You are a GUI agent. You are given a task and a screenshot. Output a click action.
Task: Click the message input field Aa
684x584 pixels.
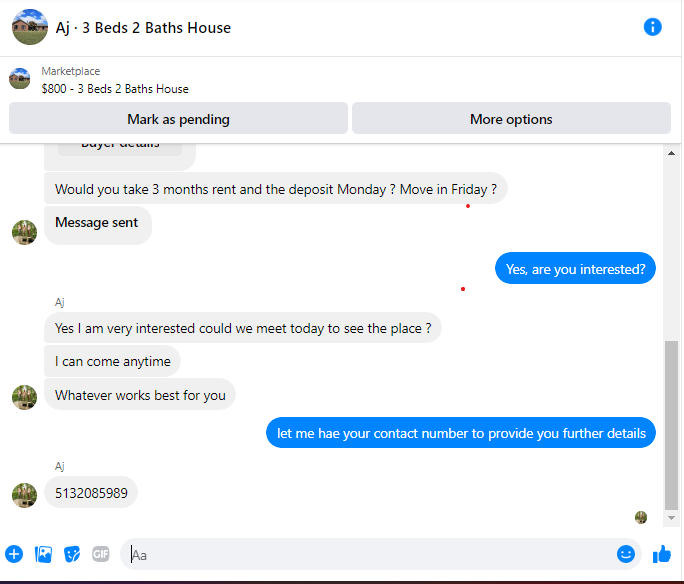[367, 554]
